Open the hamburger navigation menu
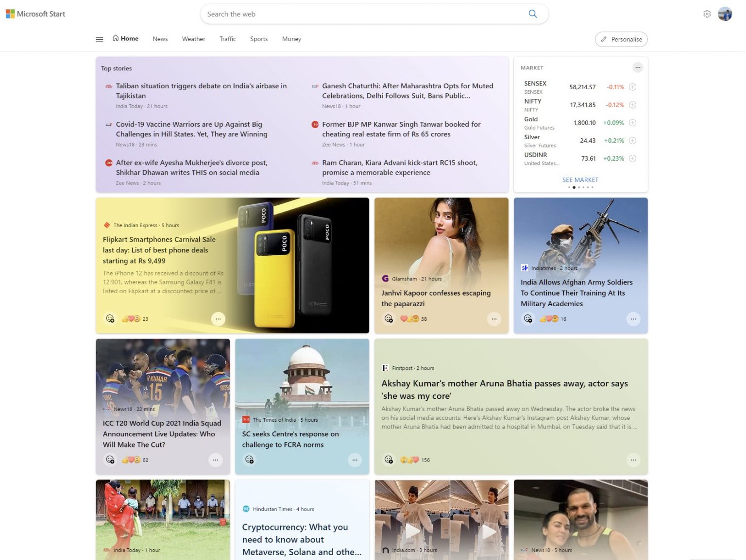746x560 pixels. tap(100, 39)
